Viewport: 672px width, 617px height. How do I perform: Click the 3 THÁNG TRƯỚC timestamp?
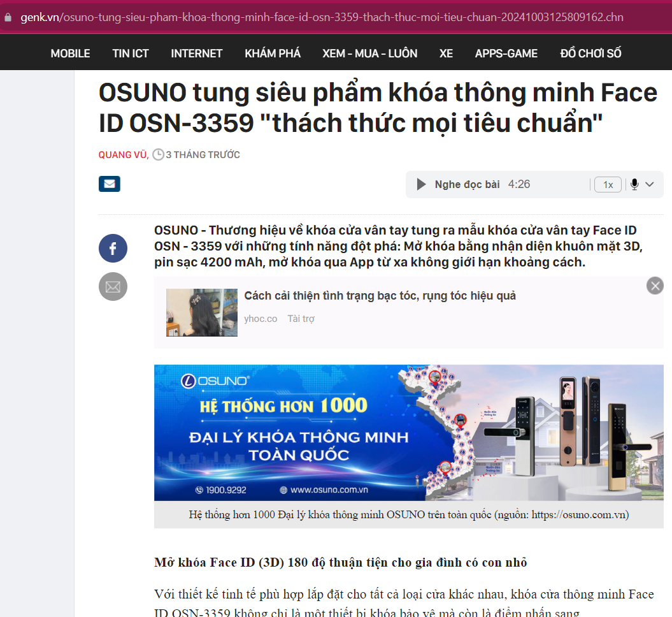point(203,155)
